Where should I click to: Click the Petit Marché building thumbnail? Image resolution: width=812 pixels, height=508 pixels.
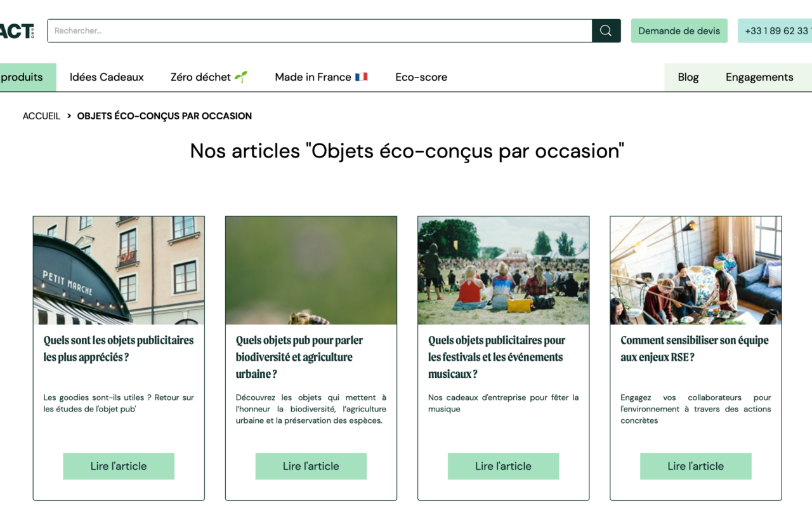pos(119,271)
